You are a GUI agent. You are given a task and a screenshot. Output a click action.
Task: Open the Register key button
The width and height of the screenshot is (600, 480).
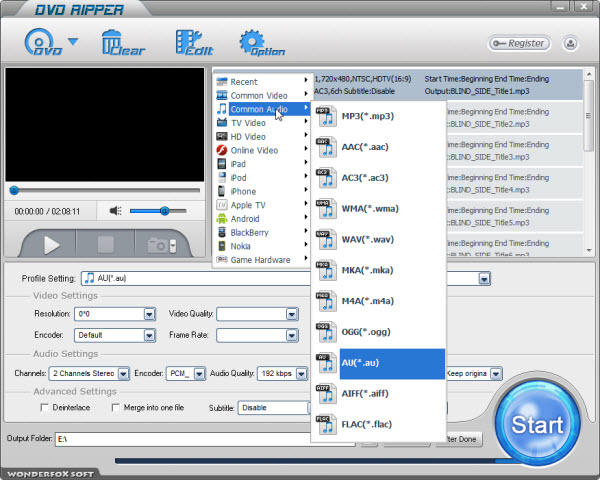pos(519,43)
